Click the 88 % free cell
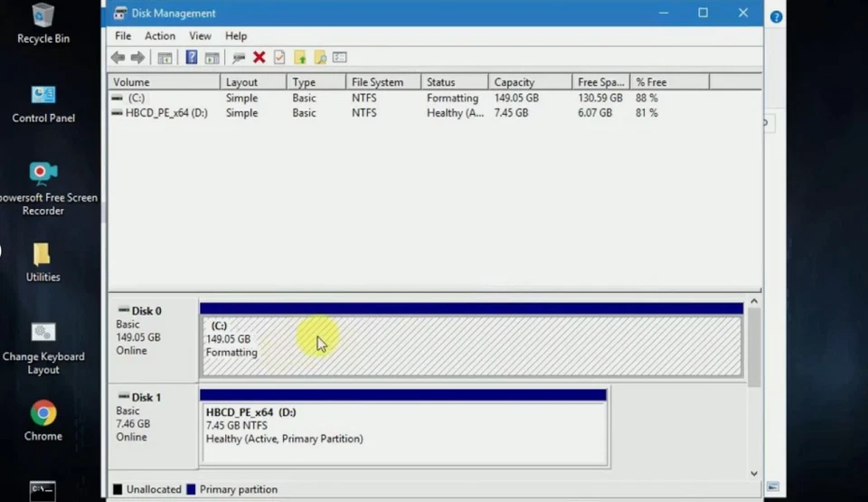Screen dimensions: 868x502 point(646,98)
